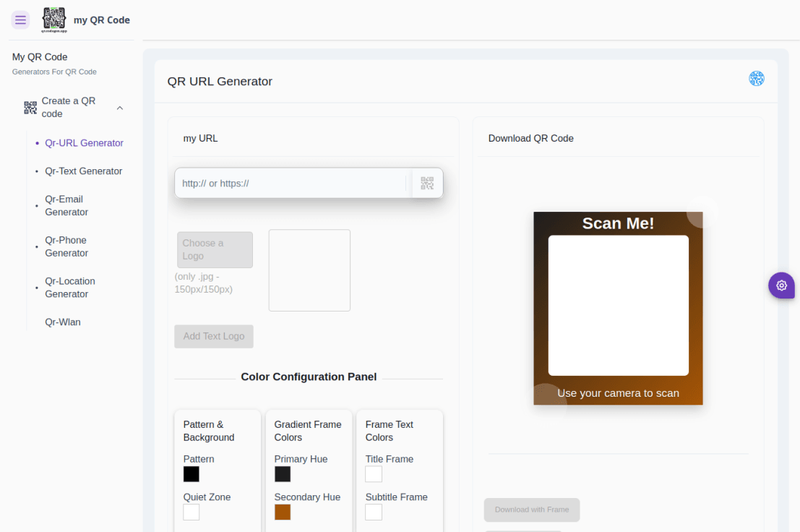Open Qr-Text Generator page
The image size is (800, 532).
[84, 171]
